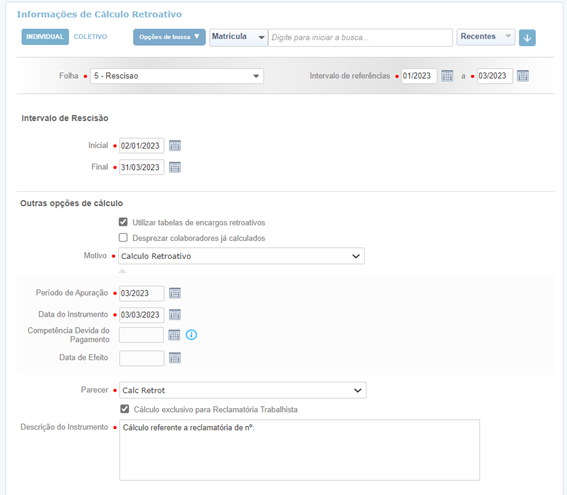
Task: Open calendar for reference interval end 03/2023
Action: coord(523,76)
